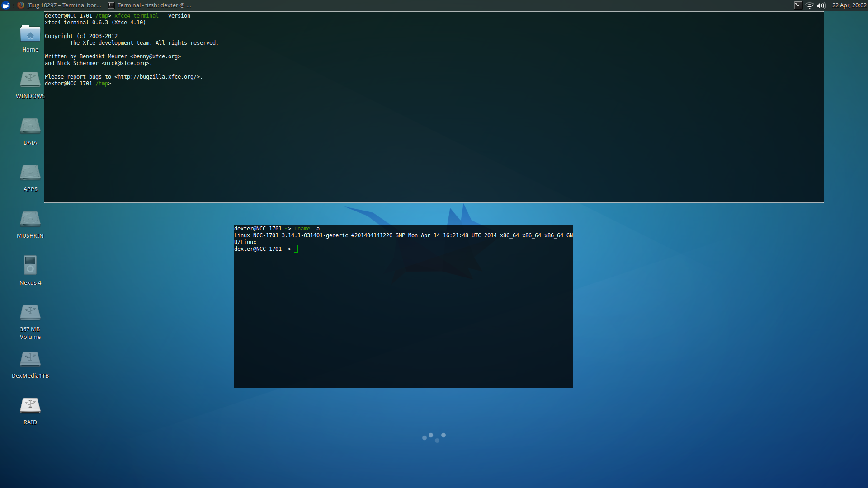Open the clock showing 22 Apr, 20:02
Screen dimensions: 868x488
point(849,5)
